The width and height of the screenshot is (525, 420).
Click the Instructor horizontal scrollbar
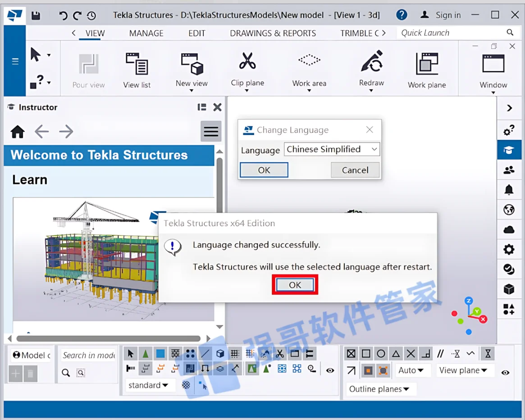point(109,339)
